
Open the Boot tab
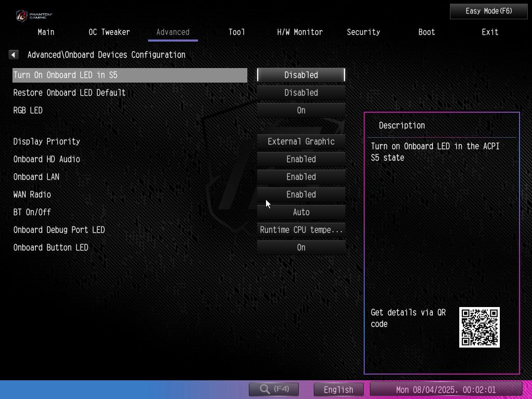[x=427, y=32]
